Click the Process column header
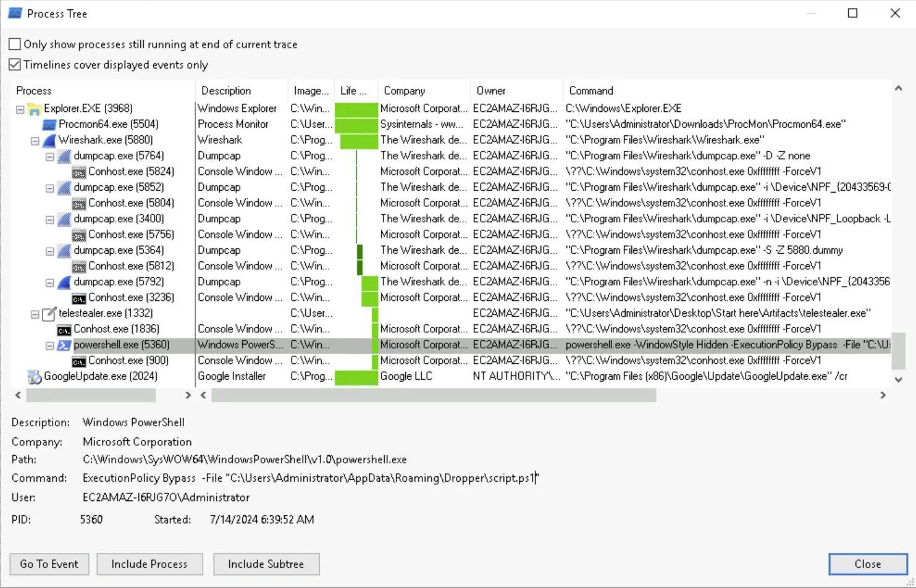The width and height of the screenshot is (916, 588). [103, 91]
